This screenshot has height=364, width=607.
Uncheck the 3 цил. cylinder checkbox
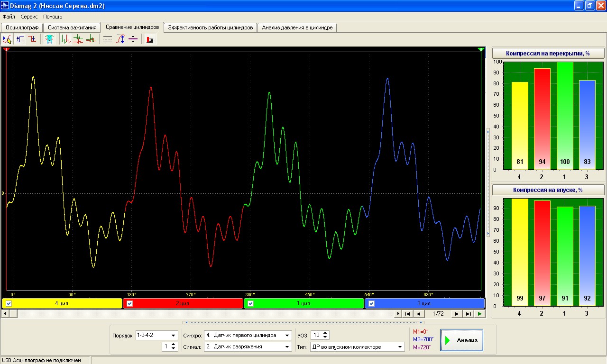click(x=372, y=304)
